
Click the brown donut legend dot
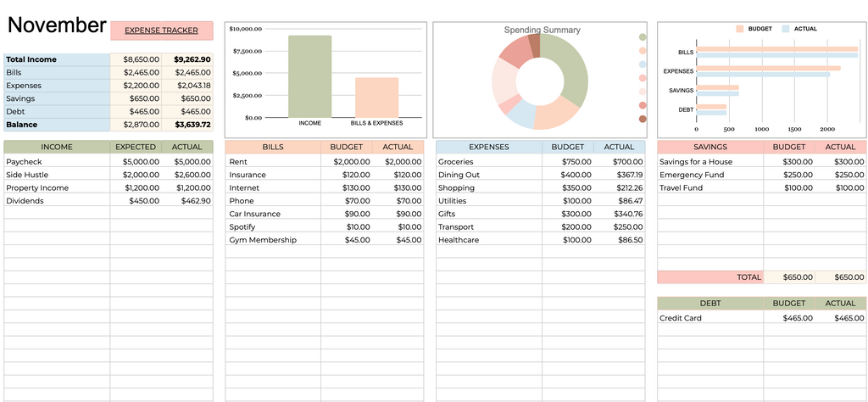coord(643,119)
